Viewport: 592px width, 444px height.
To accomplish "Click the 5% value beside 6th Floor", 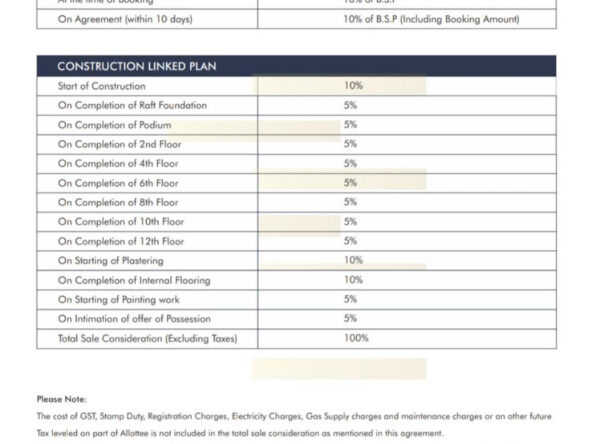I will click(350, 183).
